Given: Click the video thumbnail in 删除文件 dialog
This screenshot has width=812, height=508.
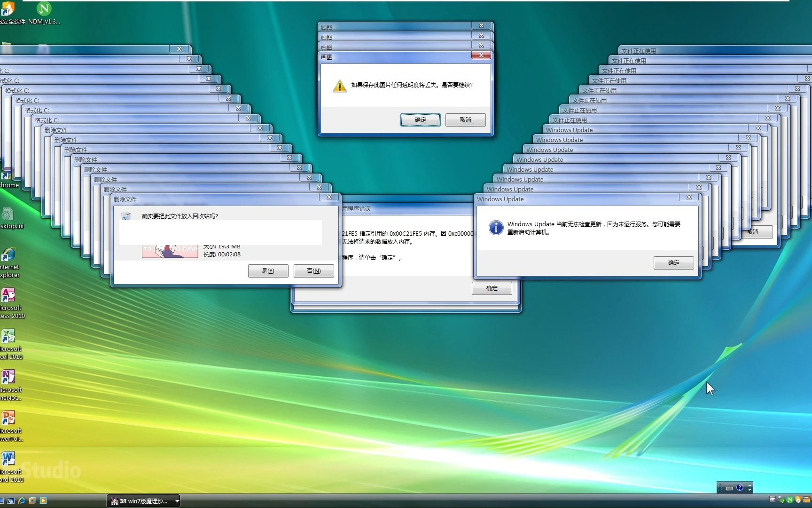Looking at the screenshot, I should pos(170,251).
